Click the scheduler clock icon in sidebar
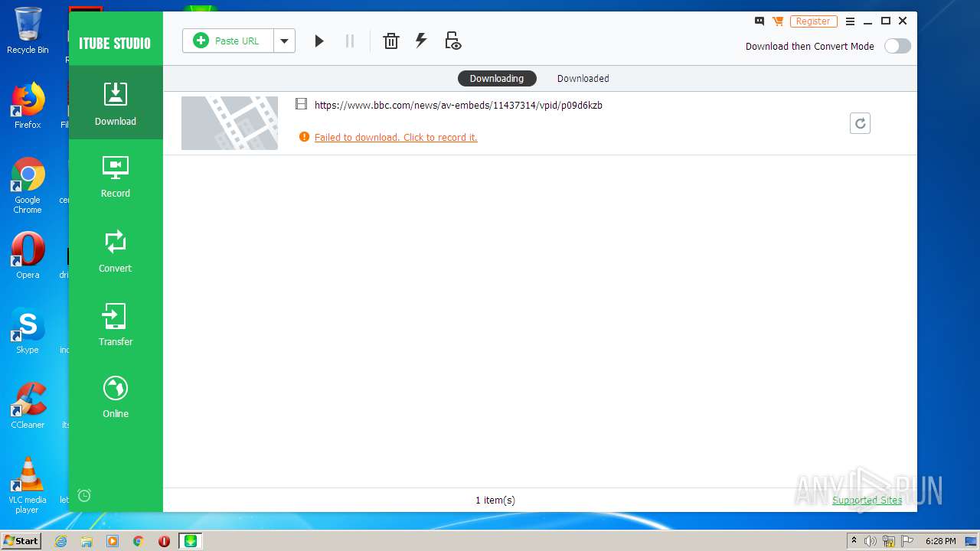Image resolution: width=980 pixels, height=551 pixels. coord(84,495)
